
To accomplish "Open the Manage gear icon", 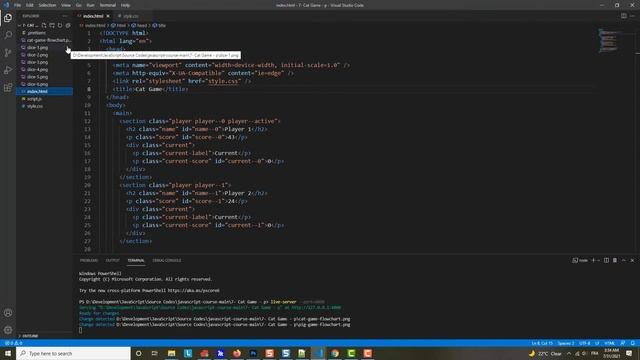I will tap(8, 330).
